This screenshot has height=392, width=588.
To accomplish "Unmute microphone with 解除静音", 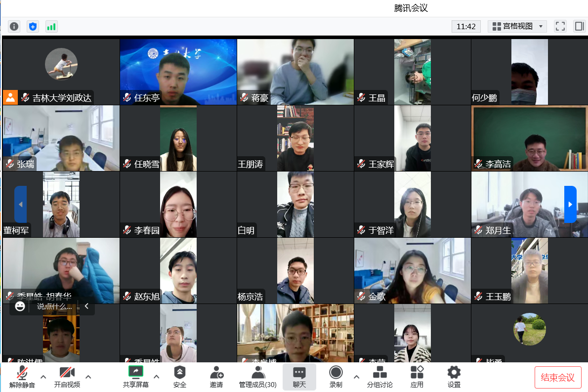I will [x=22, y=377].
